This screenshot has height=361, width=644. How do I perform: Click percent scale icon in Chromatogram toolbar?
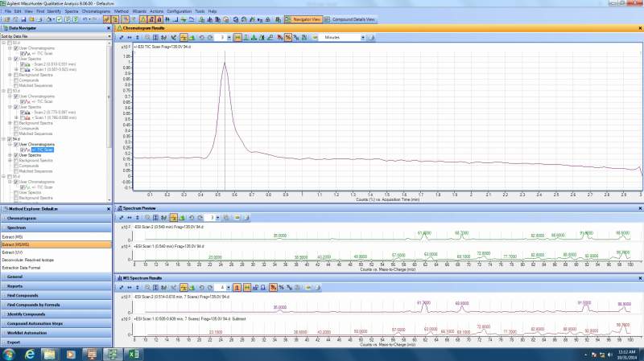click(288, 37)
